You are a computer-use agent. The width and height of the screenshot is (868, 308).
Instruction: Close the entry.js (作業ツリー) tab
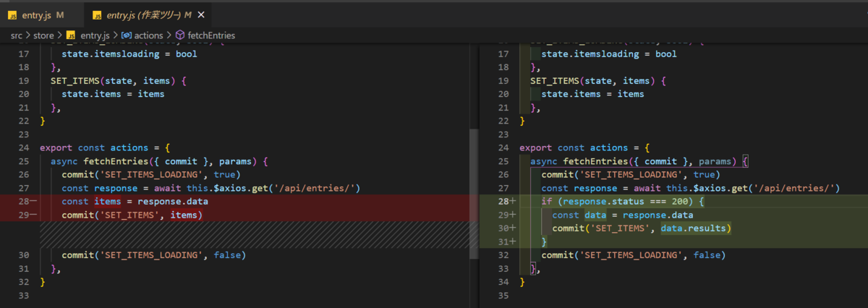200,14
